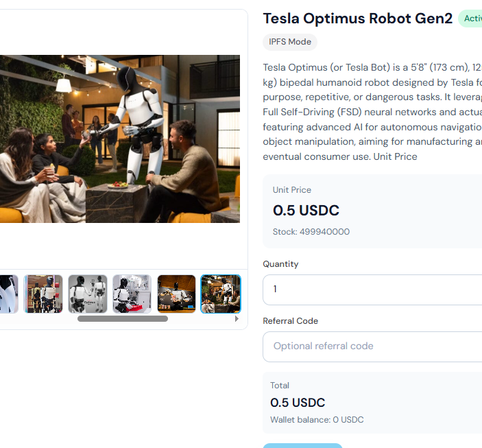Click the Quantity label
This screenshot has width=482, height=448.
tap(280, 264)
